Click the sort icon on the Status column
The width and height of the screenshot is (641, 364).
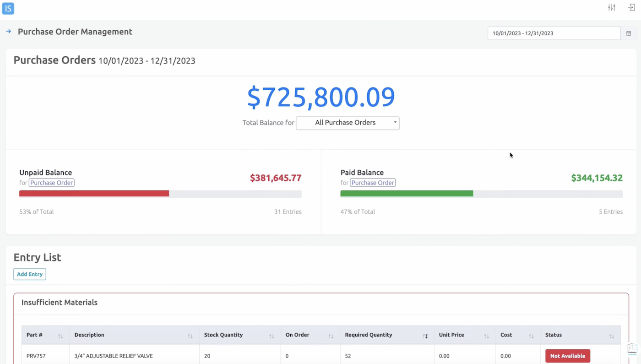(x=612, y=335)
